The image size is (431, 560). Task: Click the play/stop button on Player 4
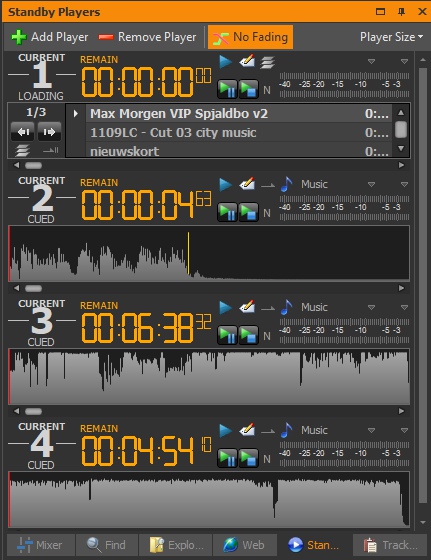[x=249, y=458]
